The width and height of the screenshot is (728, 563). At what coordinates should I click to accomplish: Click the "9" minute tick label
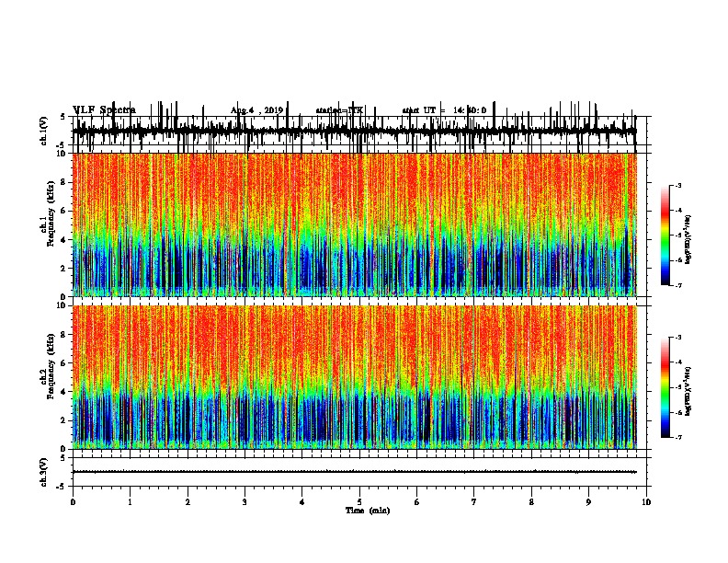(588, 502)
